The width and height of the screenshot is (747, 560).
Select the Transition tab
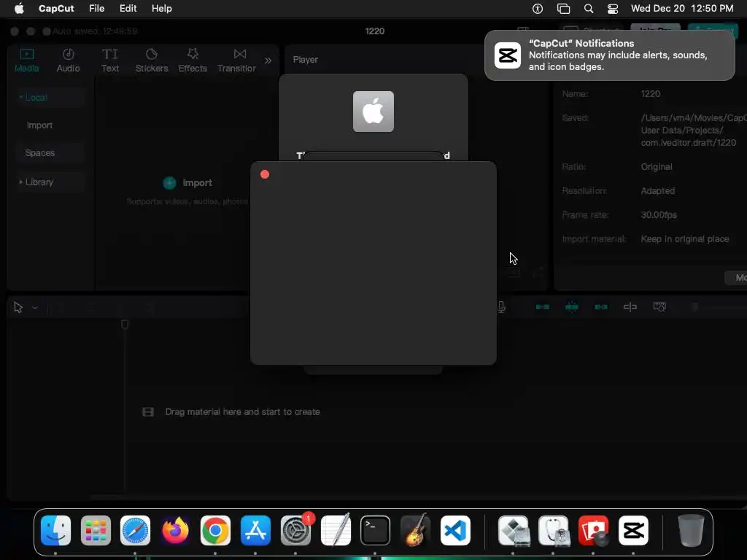click(237, 61)
